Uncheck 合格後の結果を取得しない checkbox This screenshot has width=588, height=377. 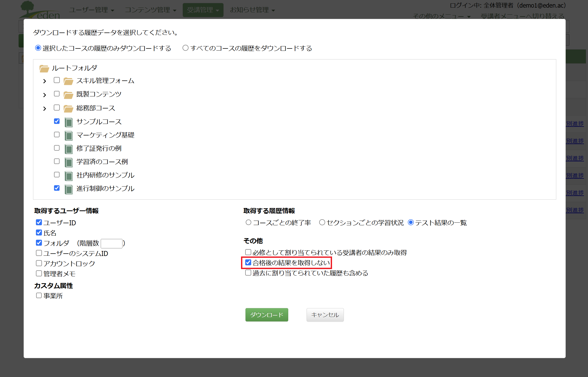[248, 263]
